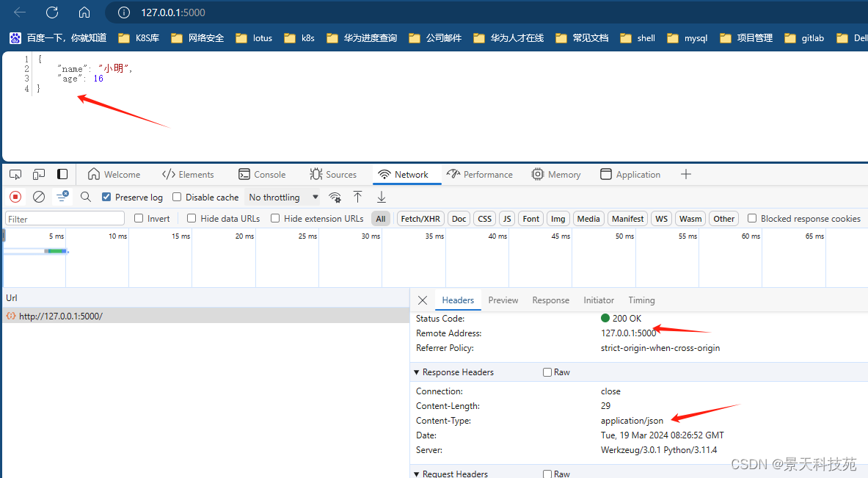Image resolution: width=868 pixels, height=478 pixels.
Task: Check Blocked response cookies
Action: pyautogui.click(x=752, y=218)
